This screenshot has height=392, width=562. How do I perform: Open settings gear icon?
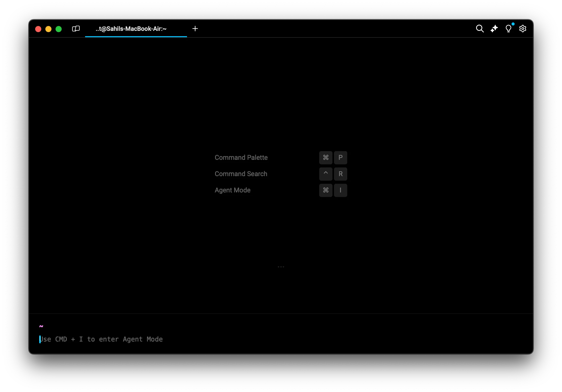click(523, 29)
